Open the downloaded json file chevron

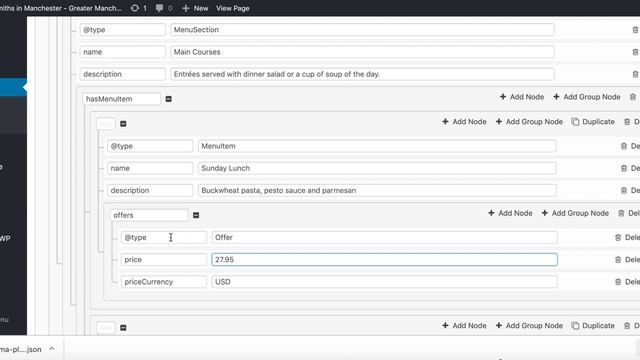click(52, 349)
